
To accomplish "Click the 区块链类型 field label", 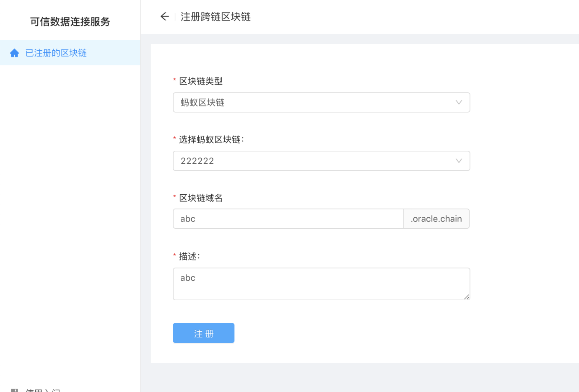I will point(200,81).
